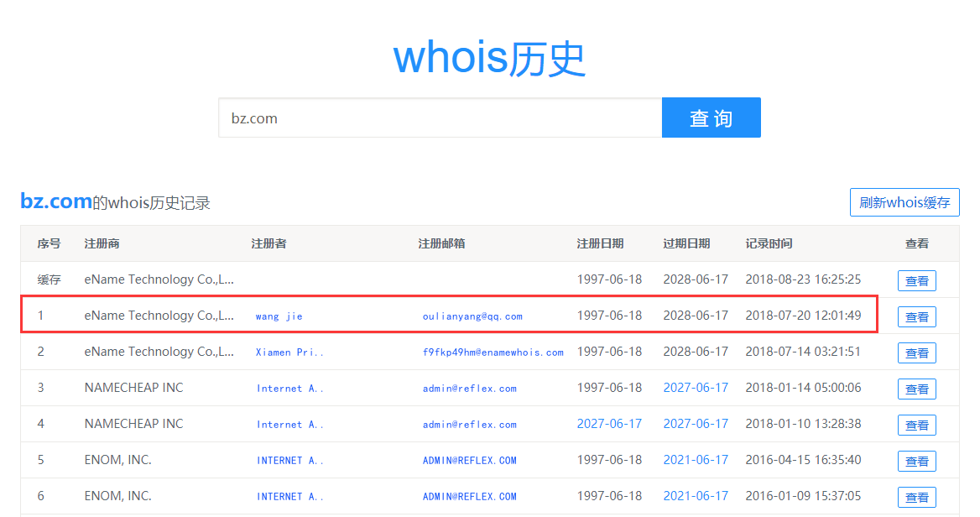Viewport: 980px width, 517px height.
Task: Click the 注册邮箱 column header
Action: pos(441,243)
